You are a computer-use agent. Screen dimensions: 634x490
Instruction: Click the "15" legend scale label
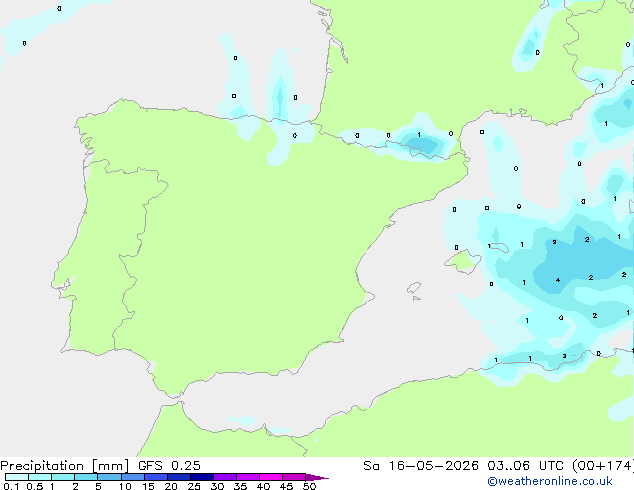coord(148,486)
